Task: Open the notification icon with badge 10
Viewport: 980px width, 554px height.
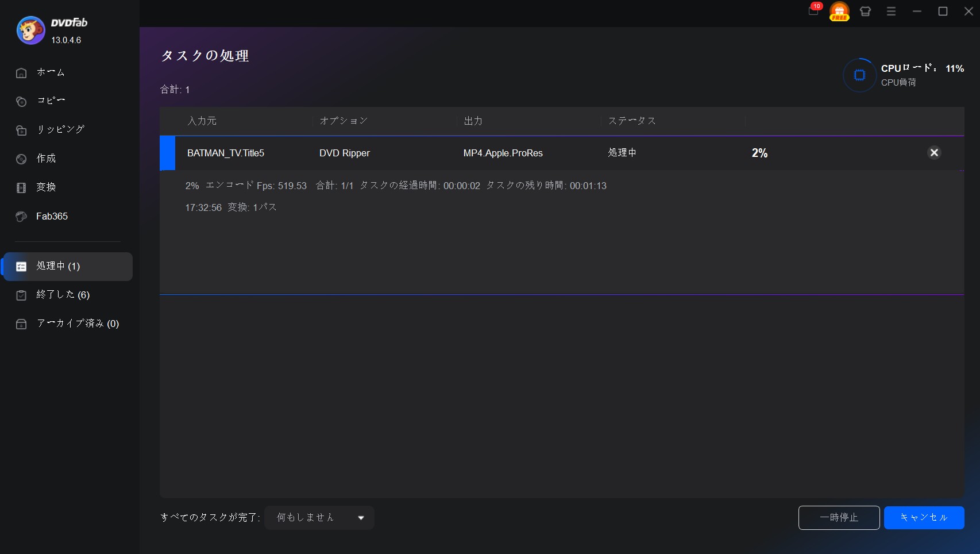Action: click(813, 11)
